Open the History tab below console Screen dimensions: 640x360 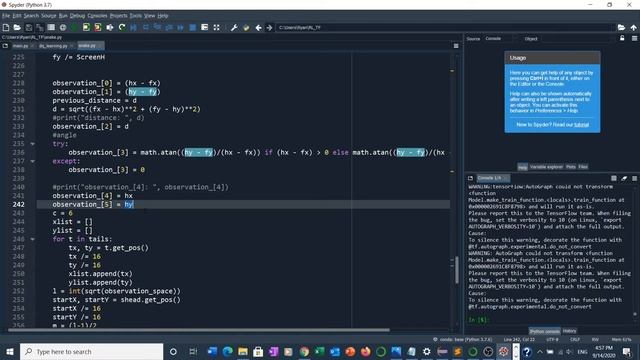click(x=569, y=331)
